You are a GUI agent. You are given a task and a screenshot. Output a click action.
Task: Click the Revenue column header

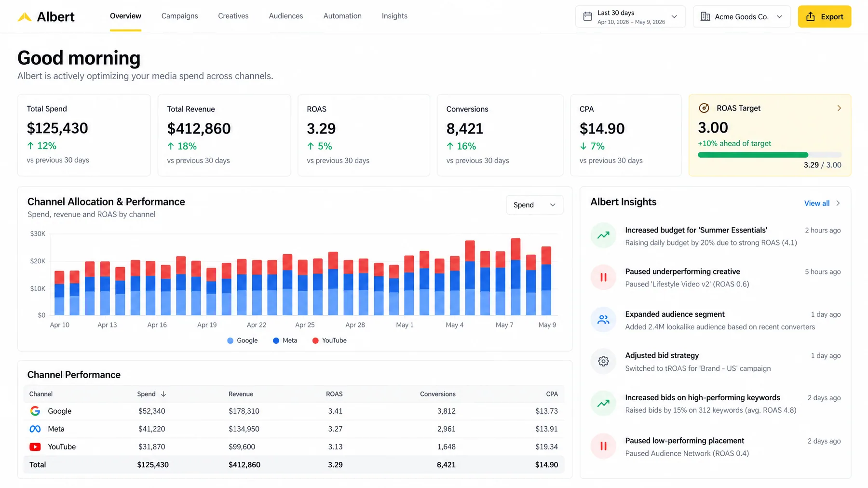[x=241, y=394]
